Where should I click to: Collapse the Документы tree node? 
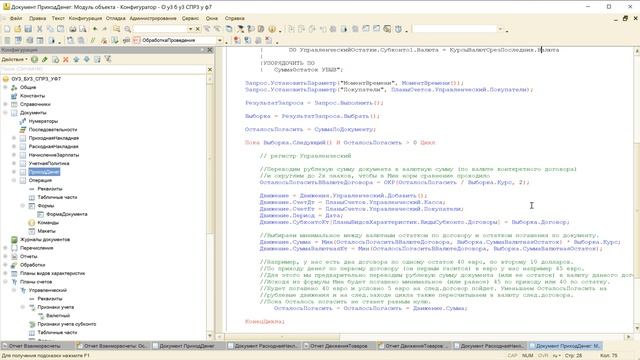(5, 113)
